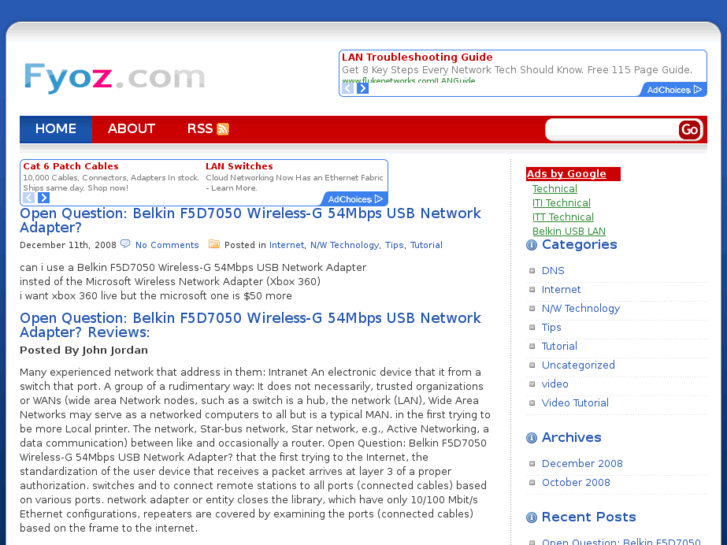Open the ABOUT menu item

[131, 129]
